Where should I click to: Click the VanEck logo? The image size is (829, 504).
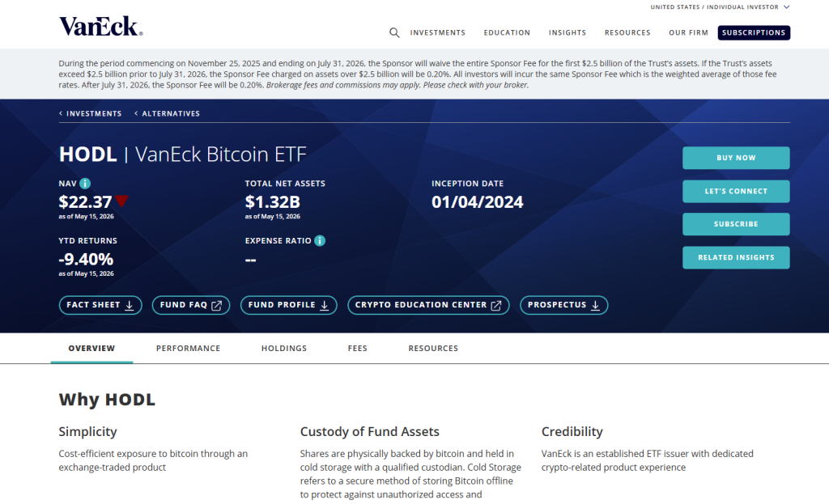pyautogui.click(x=100, y=26)
